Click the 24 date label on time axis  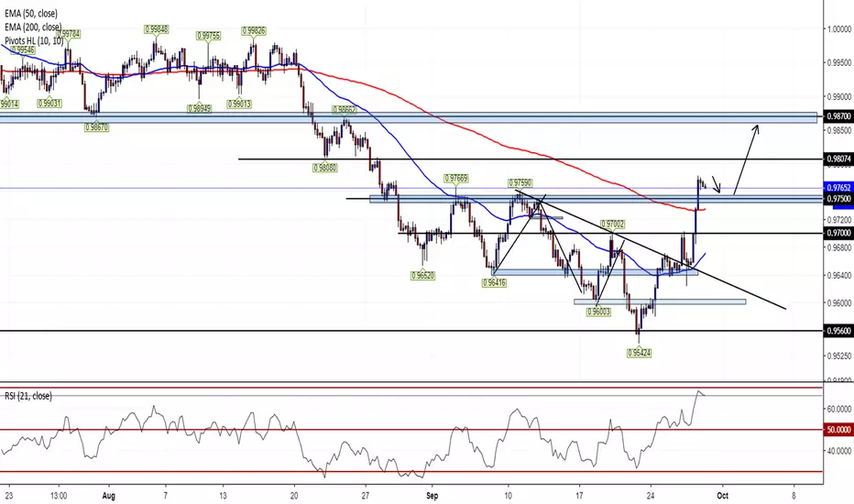(651, 496)
